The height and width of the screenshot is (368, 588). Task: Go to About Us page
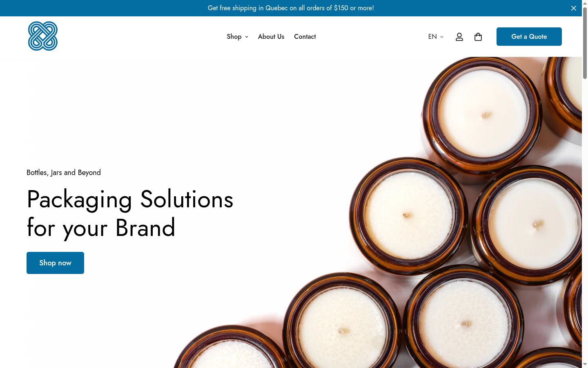click(x=271, y=37)
